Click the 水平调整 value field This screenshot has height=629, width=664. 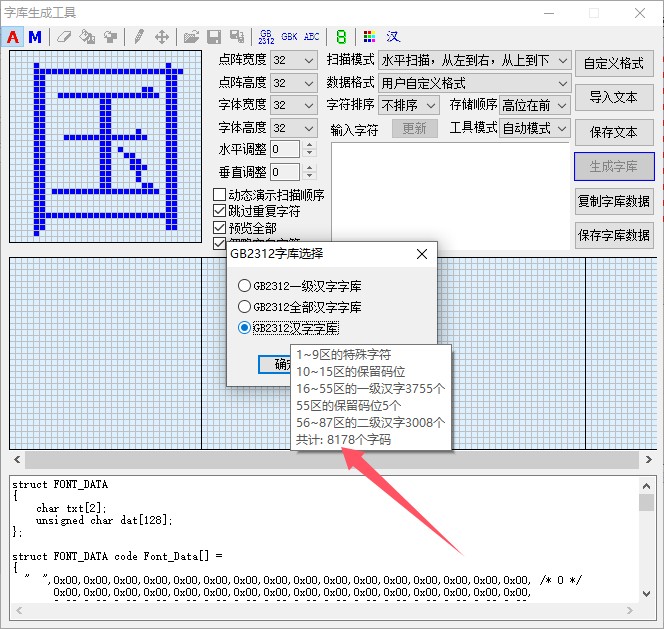pos(285,149)
